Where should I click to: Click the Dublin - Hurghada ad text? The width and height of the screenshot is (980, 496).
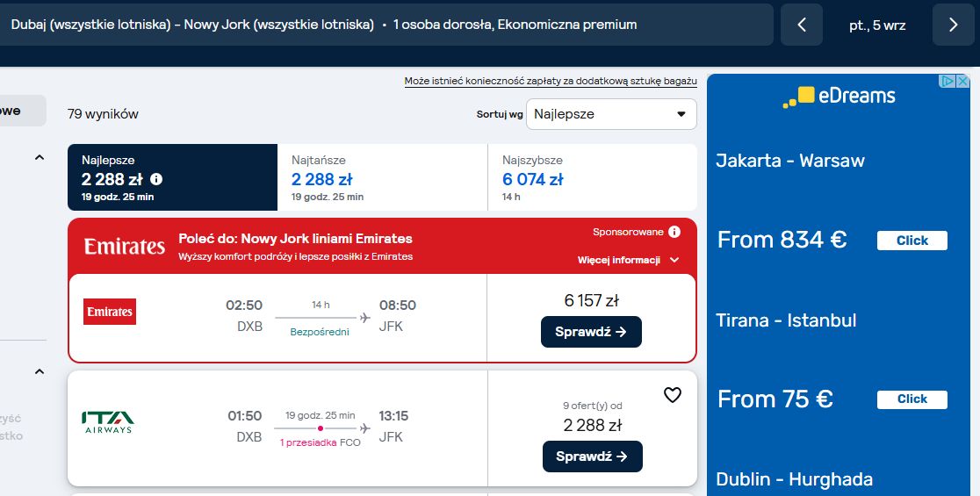click(x=795, y=479)
